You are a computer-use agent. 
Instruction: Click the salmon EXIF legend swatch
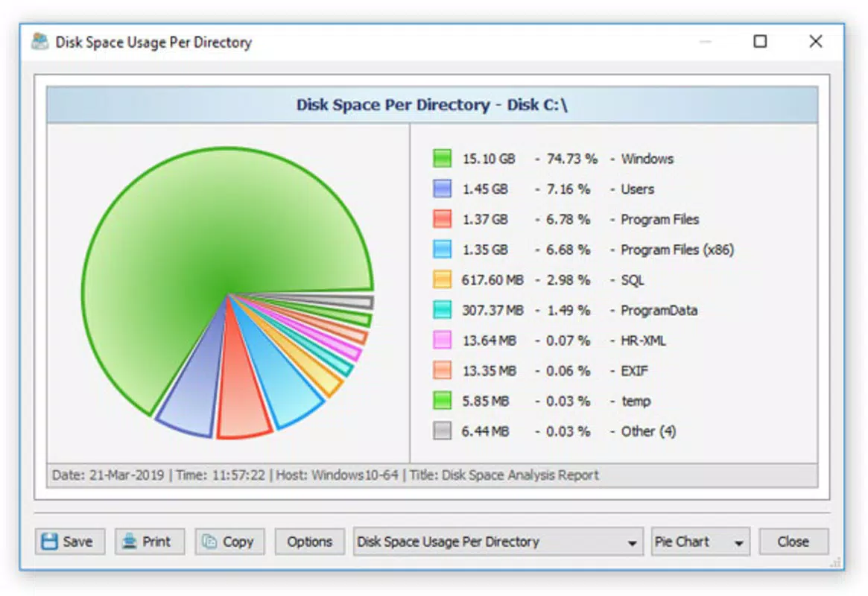pyautogui.click(x=442, y=370)
